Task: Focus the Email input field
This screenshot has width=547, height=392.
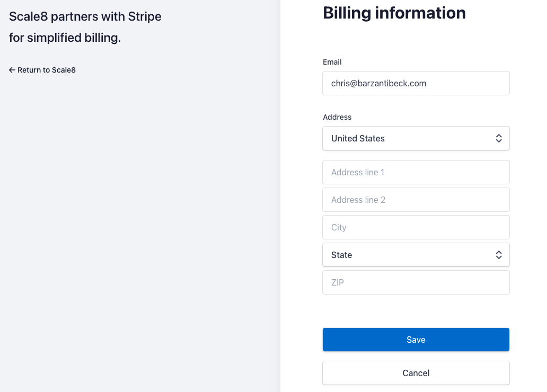Action: coord(416,83)
